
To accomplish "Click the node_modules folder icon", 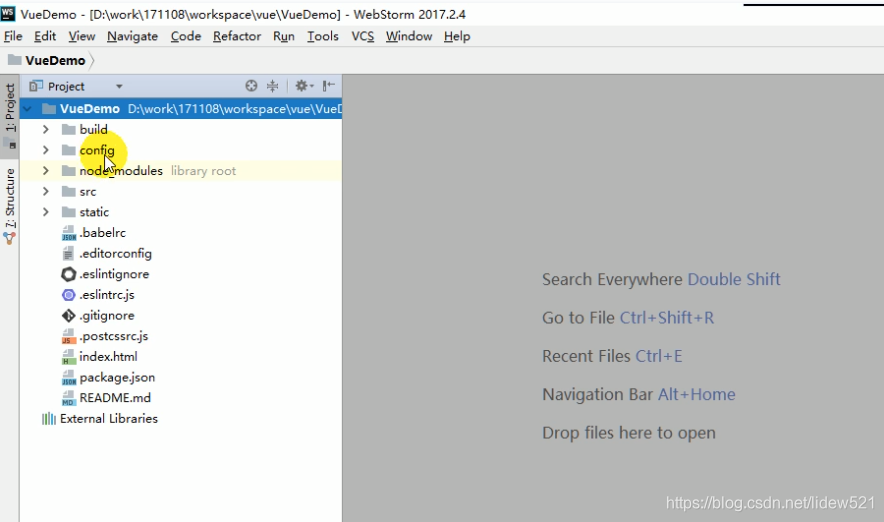I will pyautogui.click(x=69, y=171).
